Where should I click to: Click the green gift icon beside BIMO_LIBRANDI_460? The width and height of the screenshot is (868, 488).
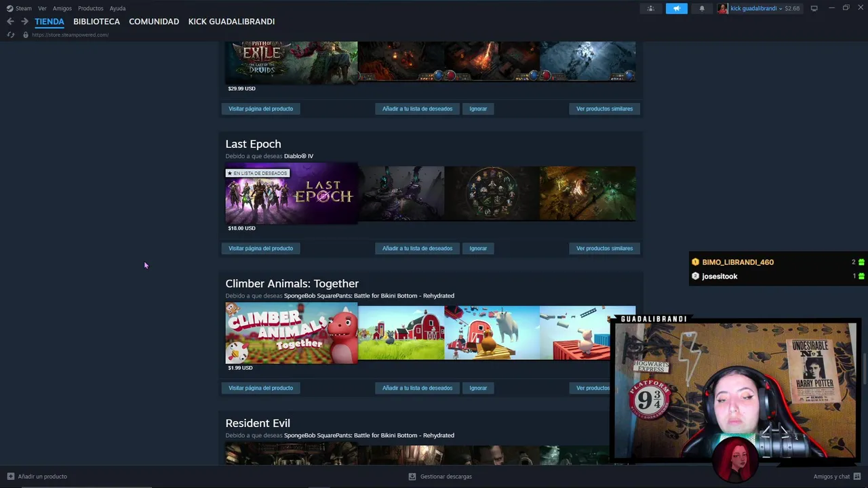coord(861,262)
